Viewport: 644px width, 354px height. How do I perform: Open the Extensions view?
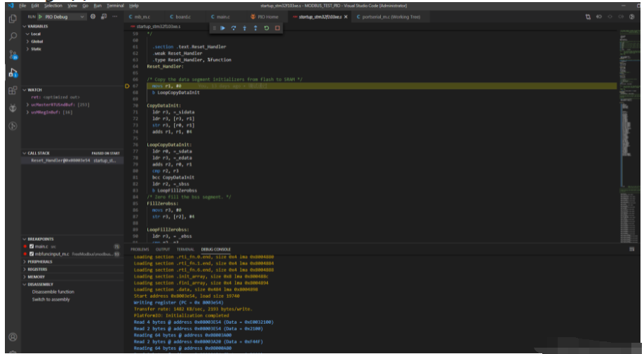point(13,91)
